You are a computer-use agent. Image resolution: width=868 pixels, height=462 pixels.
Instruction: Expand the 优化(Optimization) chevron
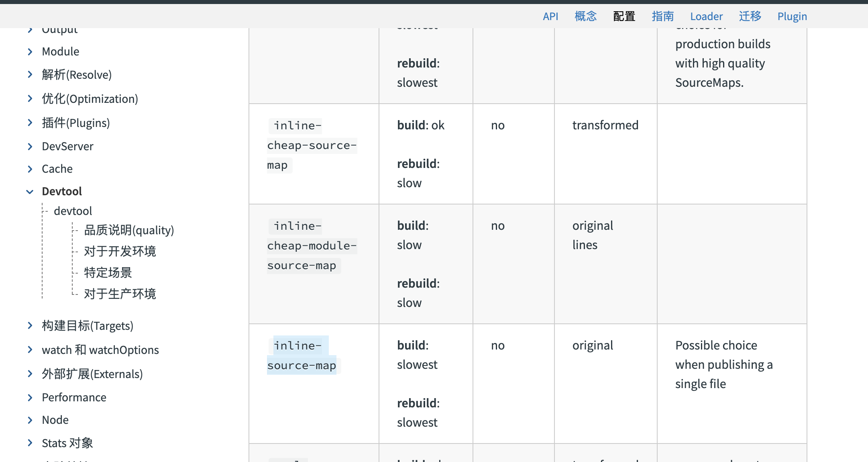30,99
